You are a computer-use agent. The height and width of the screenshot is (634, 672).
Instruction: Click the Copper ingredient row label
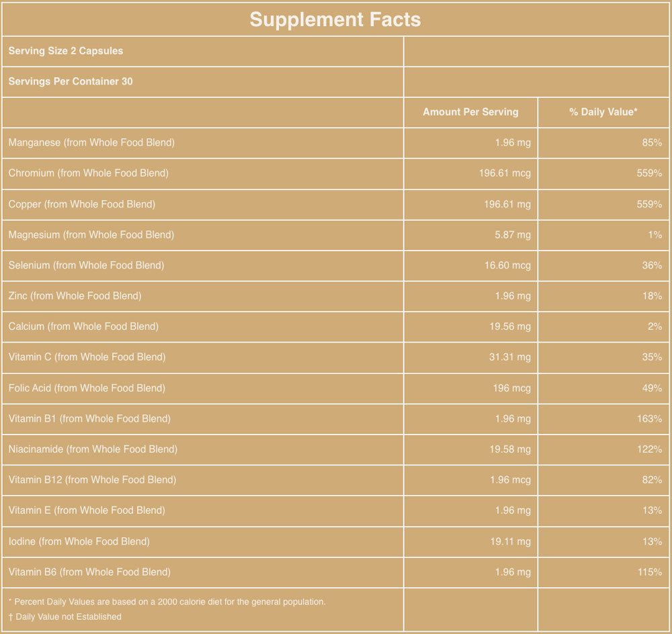click(x=82, y=204)
